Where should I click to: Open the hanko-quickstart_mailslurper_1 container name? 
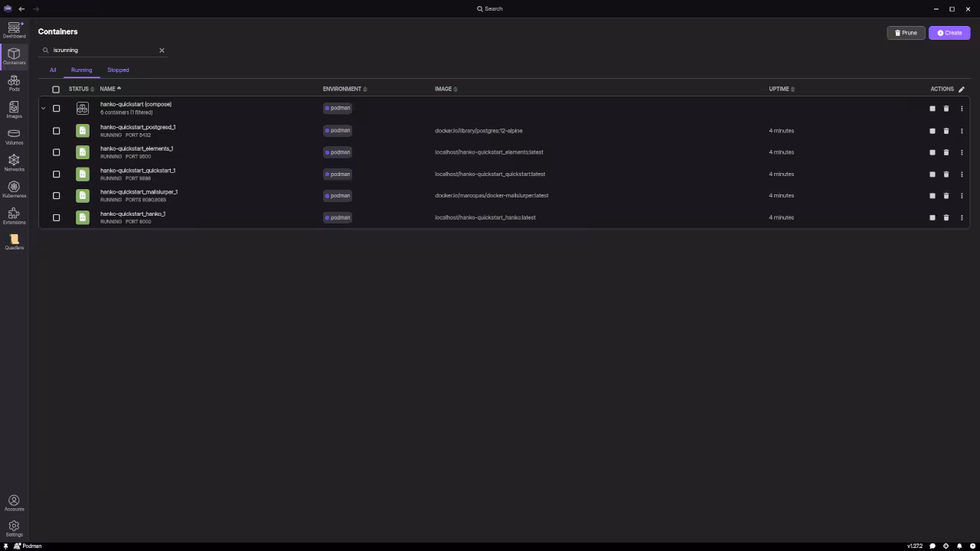tap(139, 192)
